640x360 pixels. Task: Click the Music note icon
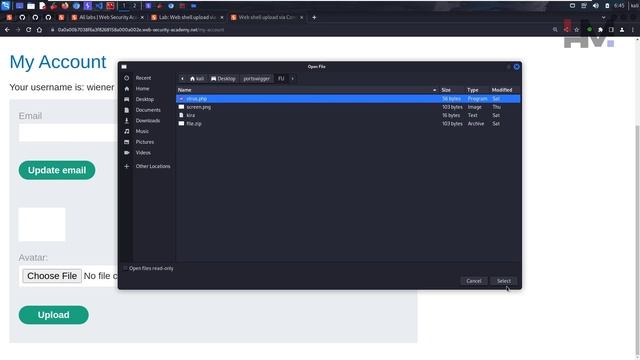127,131
